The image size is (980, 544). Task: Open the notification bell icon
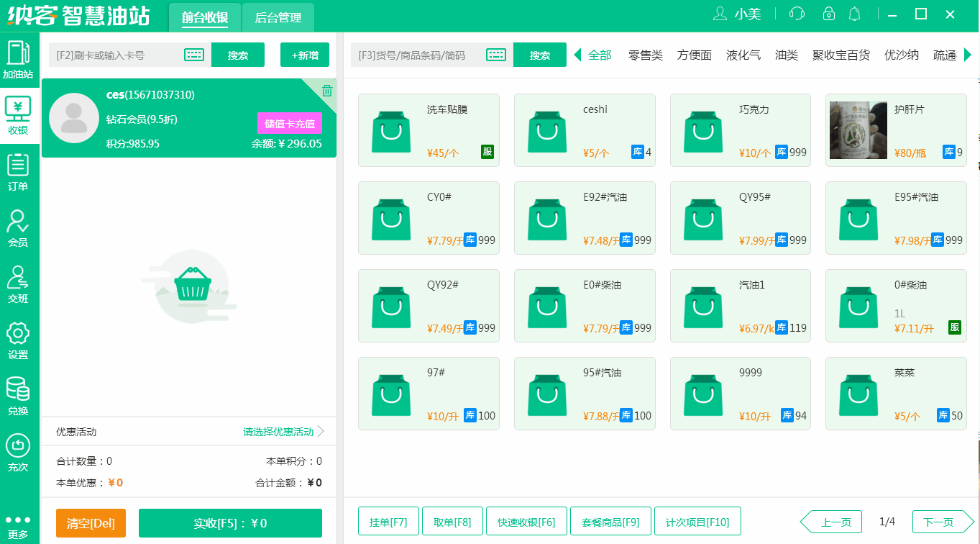coord(855,14)
